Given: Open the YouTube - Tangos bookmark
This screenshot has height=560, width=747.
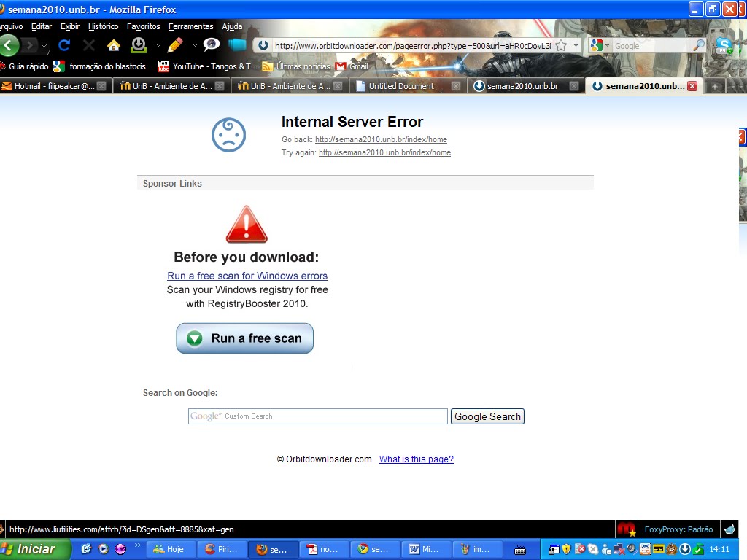Looking at the screenshot, I should tap(207, 66).
